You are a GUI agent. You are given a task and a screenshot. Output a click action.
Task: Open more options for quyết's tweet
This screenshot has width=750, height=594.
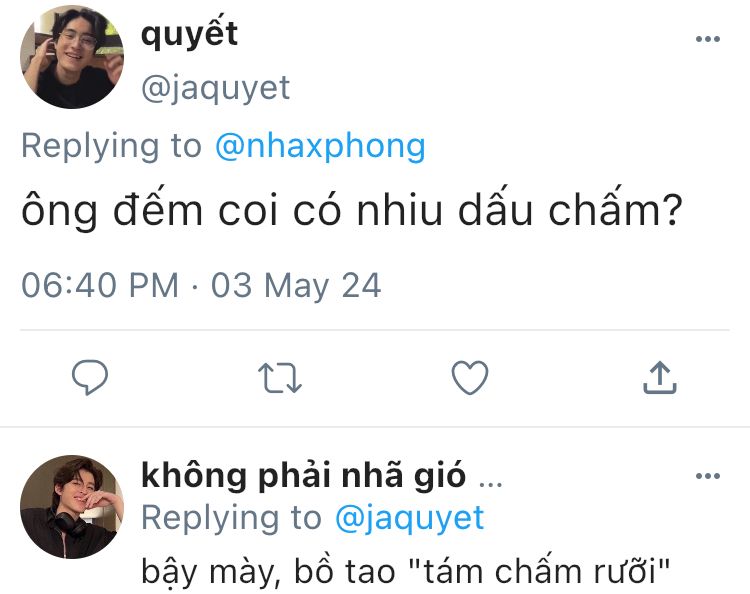pos(707,39)
